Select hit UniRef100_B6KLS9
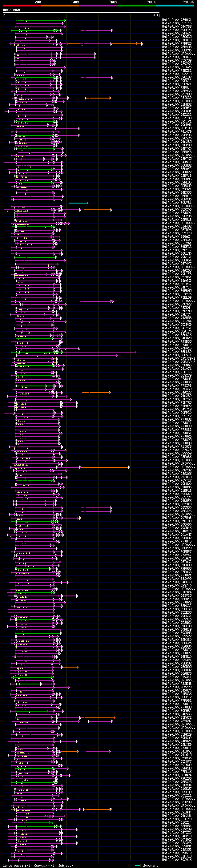The height and width of the screenshot is (868, 197). point(177,352)
